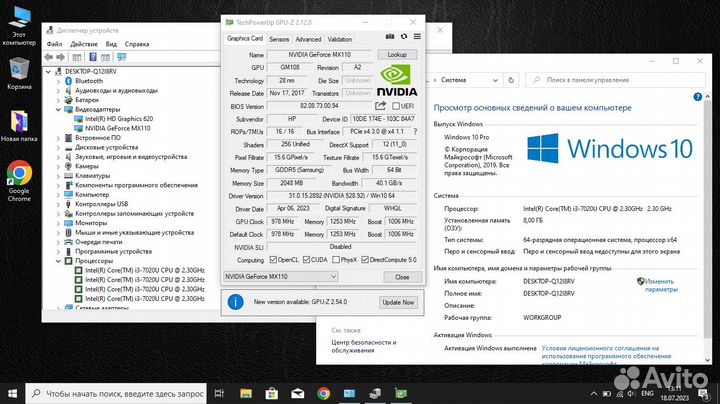Select Intel(R) HD Graphics 620 device
This screenshot has width=720, height=404.
119,118
